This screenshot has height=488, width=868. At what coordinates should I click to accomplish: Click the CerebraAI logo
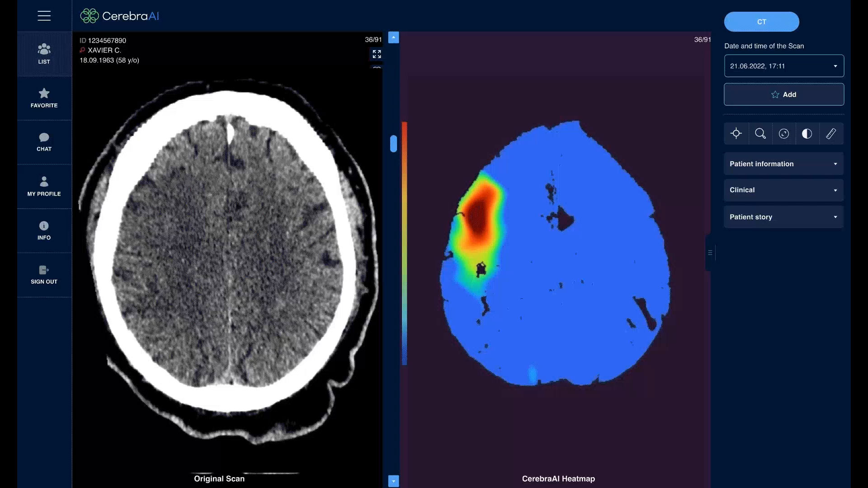click(120, 16)
